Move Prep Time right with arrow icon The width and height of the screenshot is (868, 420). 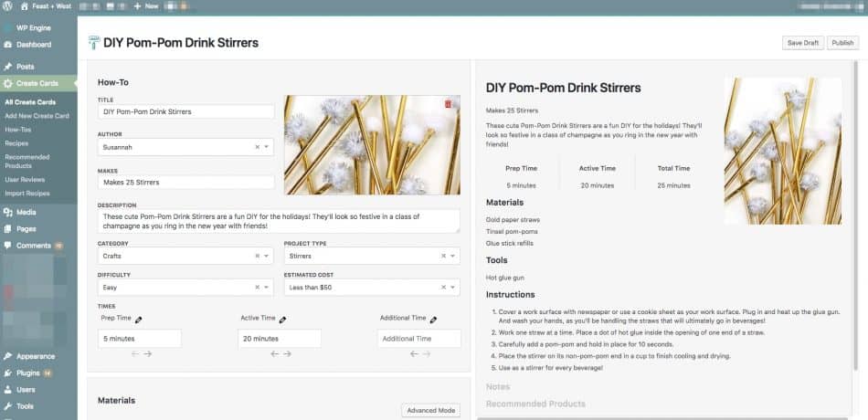pyautogui.click(x=148, y=353)
